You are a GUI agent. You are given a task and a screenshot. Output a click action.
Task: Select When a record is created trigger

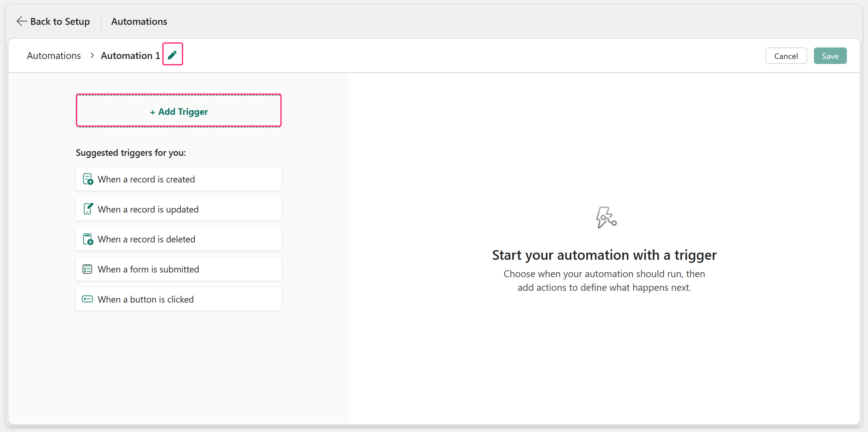[x=179, y=179]
